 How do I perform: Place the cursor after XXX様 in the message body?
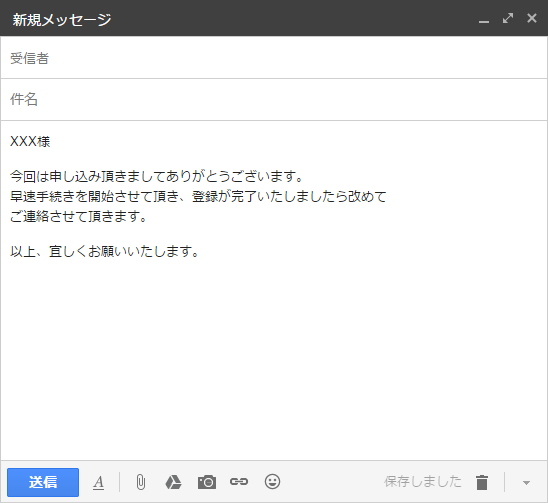point(51,142)
